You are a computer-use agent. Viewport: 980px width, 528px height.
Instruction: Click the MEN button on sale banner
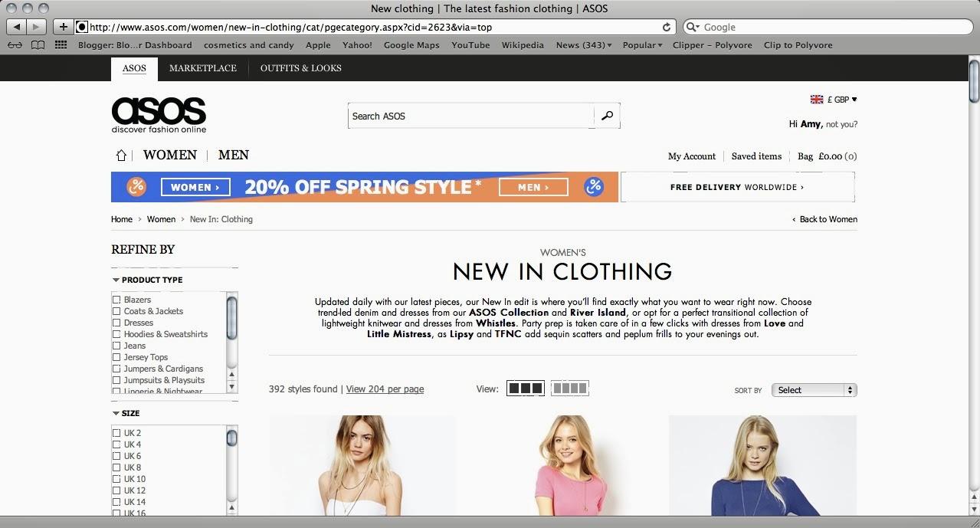tap(533, 187)
